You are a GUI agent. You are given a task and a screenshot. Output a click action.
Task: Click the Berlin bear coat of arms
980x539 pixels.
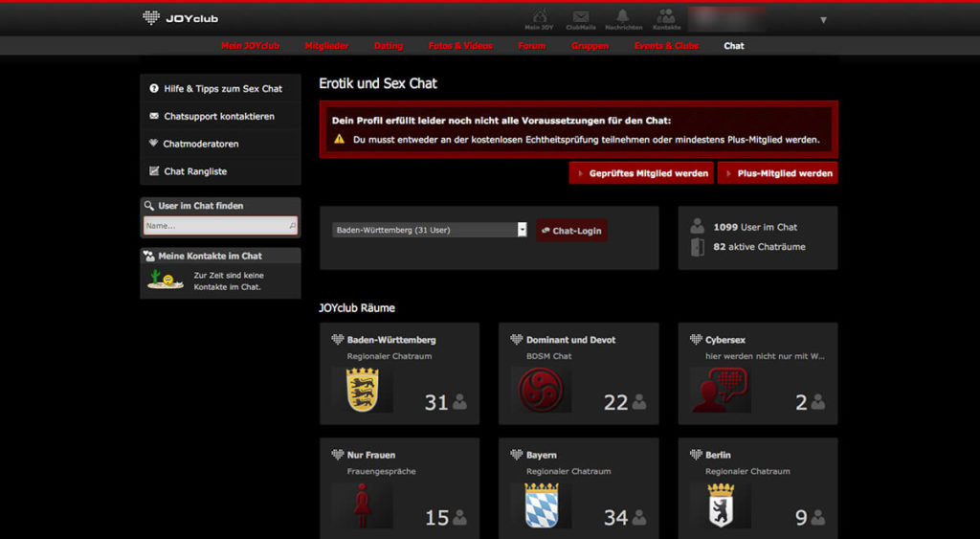[721, 505]
